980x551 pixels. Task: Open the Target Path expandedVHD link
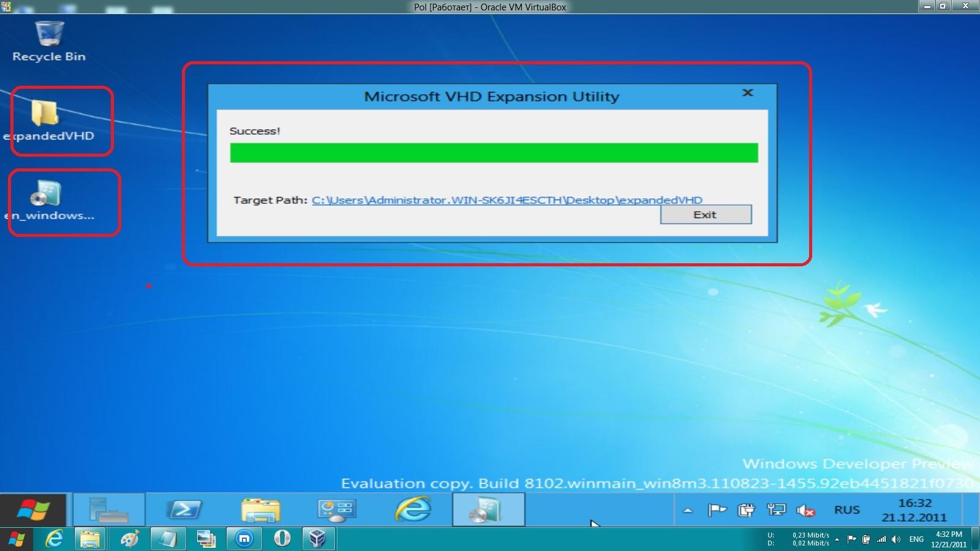[x=507, y=200]
